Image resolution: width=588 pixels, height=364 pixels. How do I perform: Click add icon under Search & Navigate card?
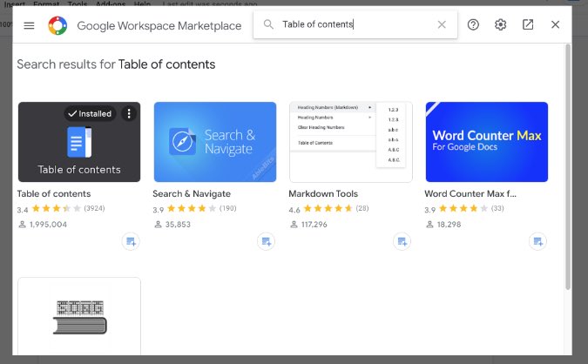tap(267, 241)
